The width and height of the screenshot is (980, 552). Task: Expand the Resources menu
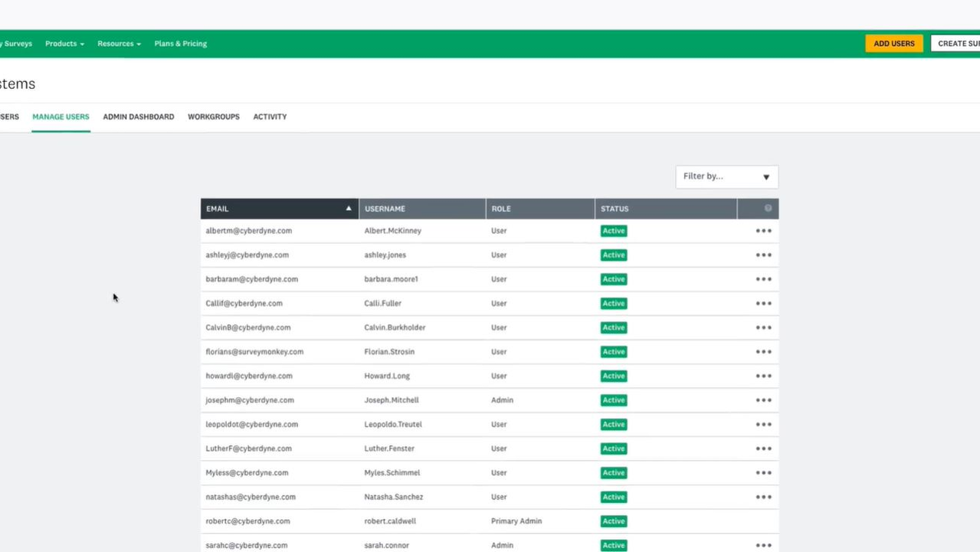[x=119, y=44]
